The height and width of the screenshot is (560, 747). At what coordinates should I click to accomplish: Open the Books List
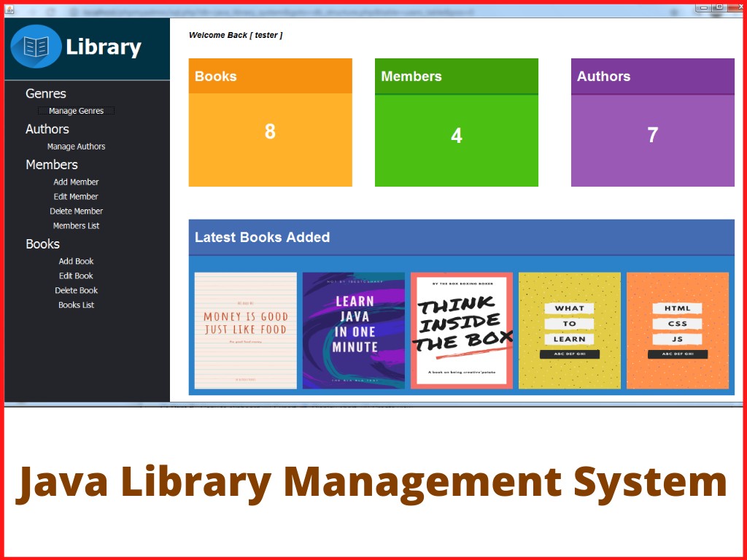(76, 305)
